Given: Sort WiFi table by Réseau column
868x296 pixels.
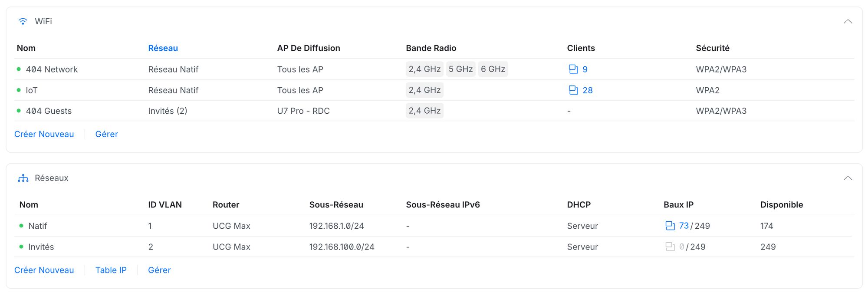Looking at the screenshot, I should pos(163,48).
